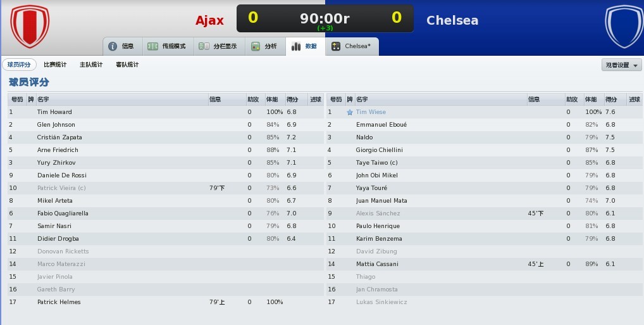Select the 球员评分 sub-tab
644x325 pixels.
[x=19, y=65]
